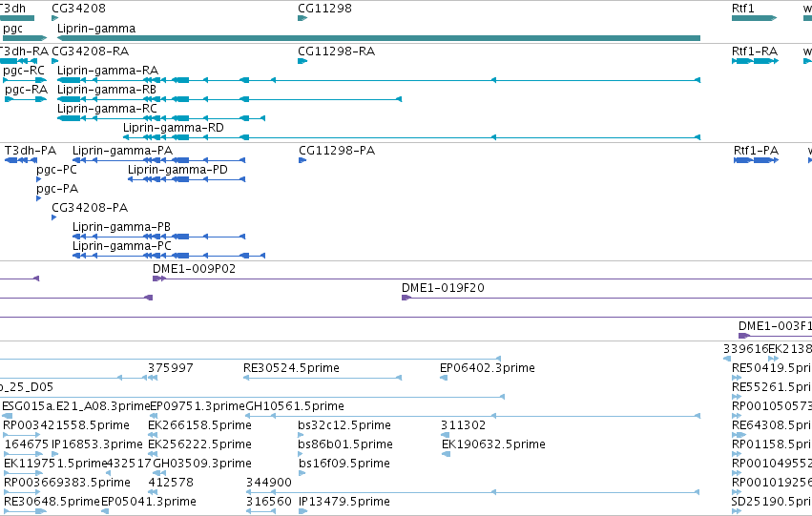Click EST label 344900
Viewport: 812px width, 516px height.
(x=269, y=484)
